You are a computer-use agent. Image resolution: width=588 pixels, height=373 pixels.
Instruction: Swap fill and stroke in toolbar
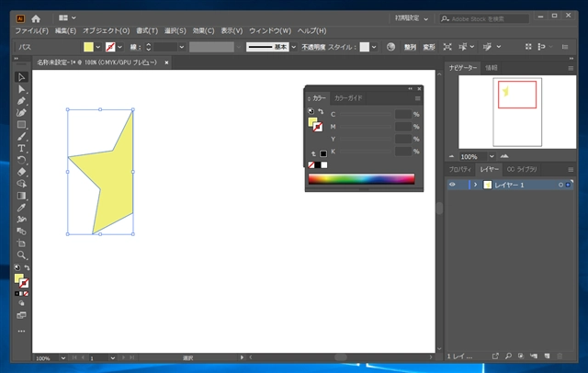pos(27,267)
